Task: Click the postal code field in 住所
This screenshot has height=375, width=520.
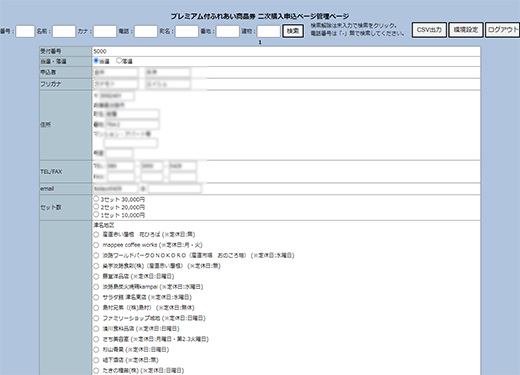Action: pyautogui.click(x=117, y=96)
